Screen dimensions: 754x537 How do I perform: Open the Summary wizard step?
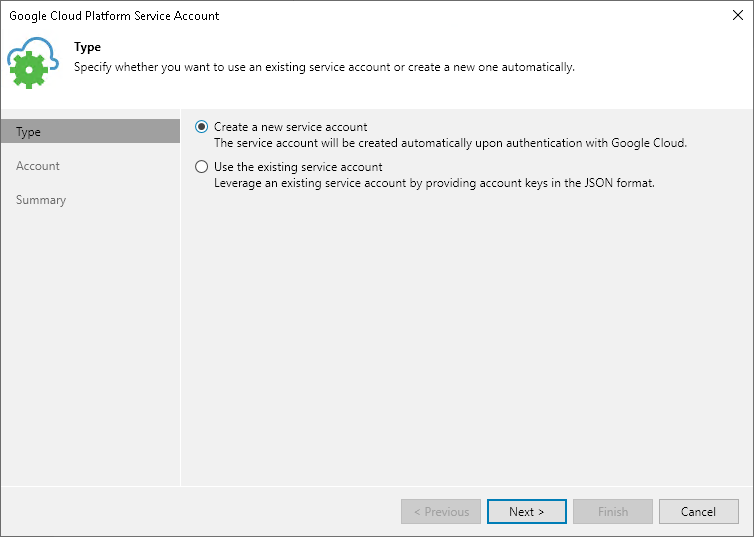[x=41, y=200]
